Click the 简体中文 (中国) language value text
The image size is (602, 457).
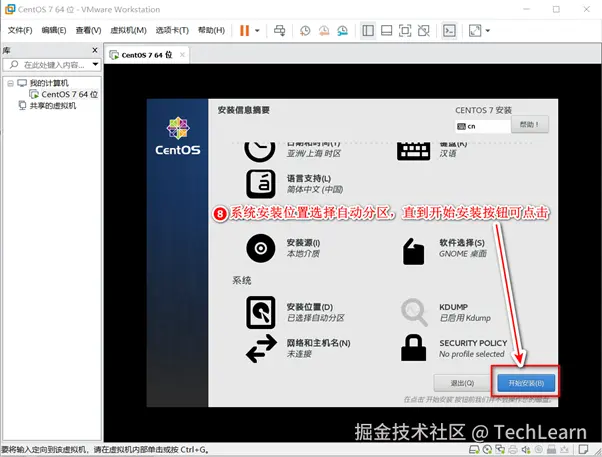[x=315, y=189]
